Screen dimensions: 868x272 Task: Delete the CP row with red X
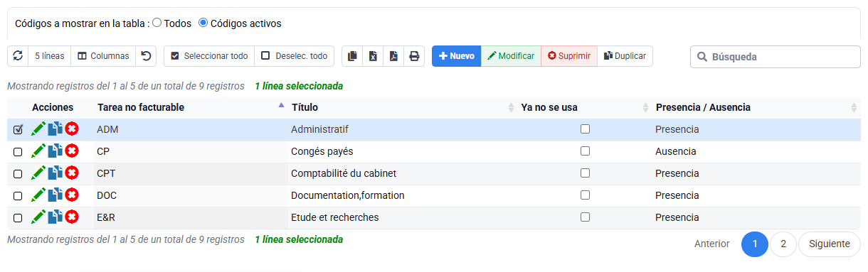(x=72, y=151)
